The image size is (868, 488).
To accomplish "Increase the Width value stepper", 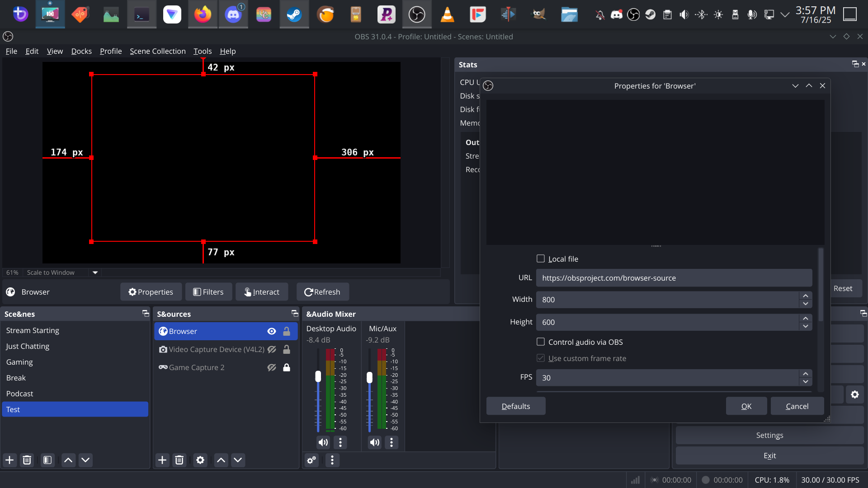I will click(806, 296).
